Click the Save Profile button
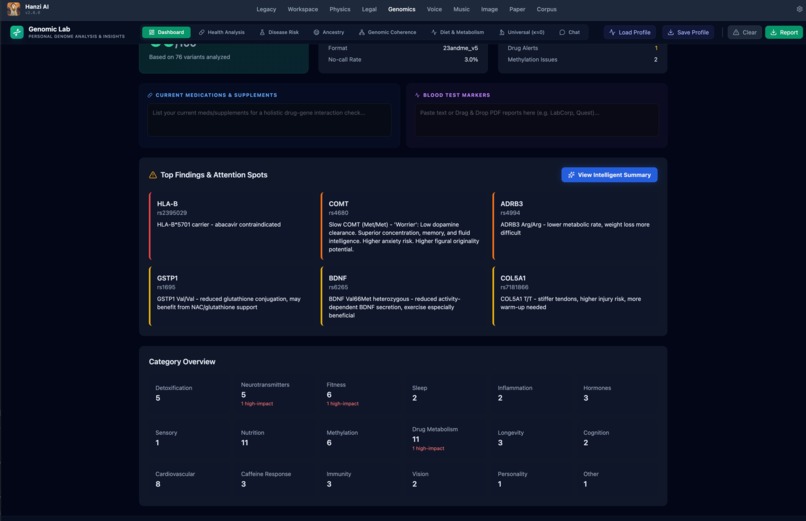 click(688, 32)
